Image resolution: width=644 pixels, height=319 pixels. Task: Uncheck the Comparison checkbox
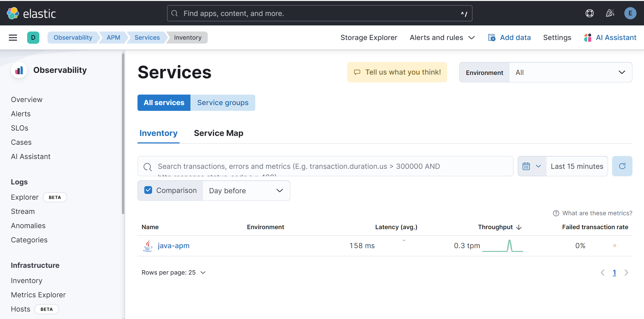tap(148, 190)
